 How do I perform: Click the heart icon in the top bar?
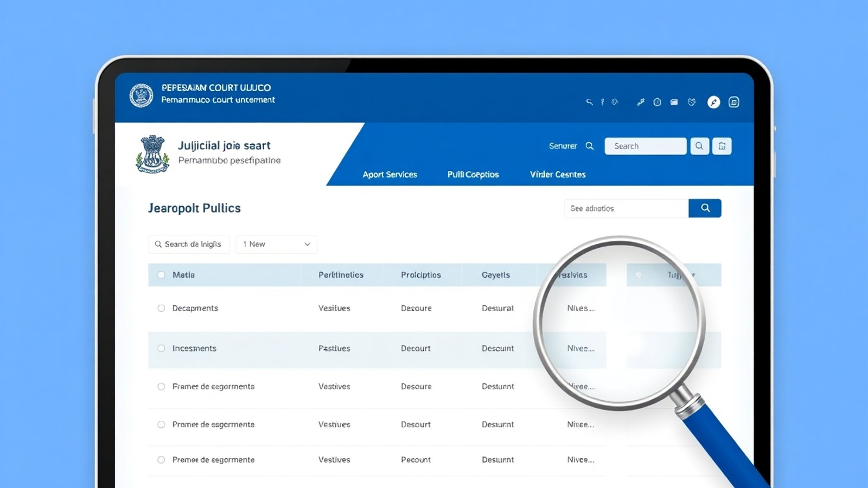(x=691, y=102)
